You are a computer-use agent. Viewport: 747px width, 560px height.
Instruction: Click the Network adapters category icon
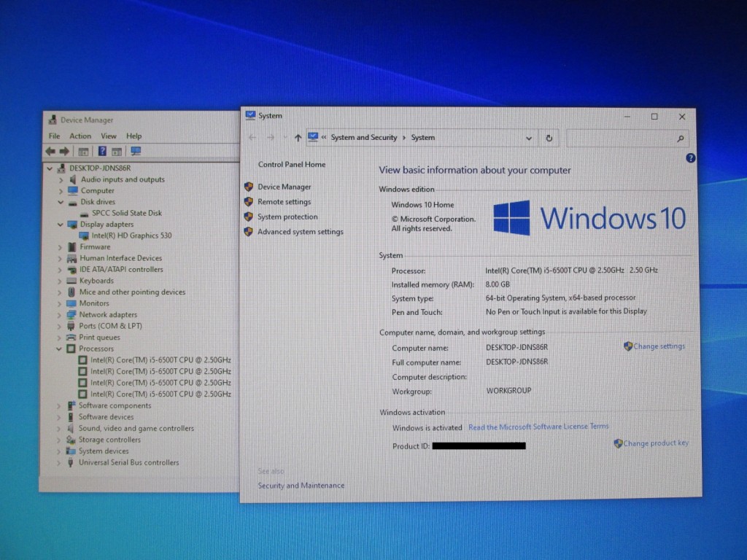tap(71, 315)
